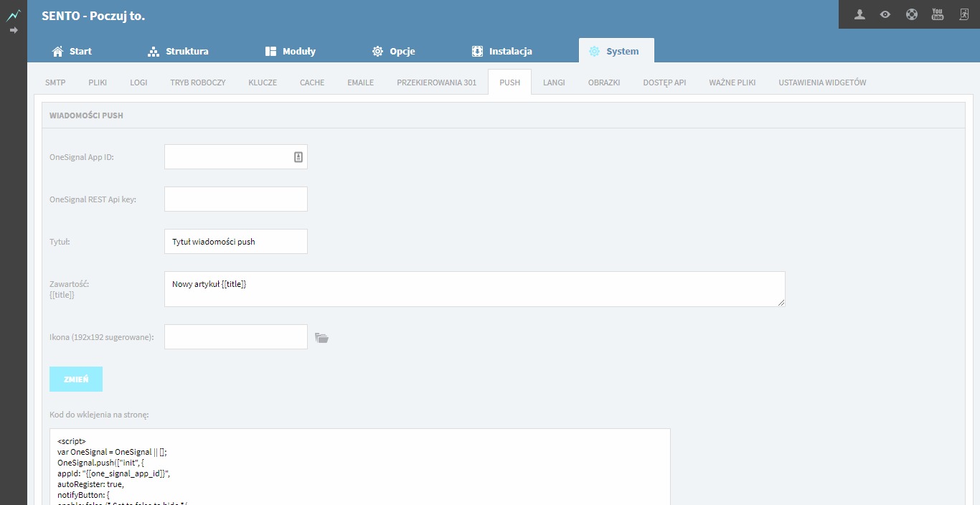
Task: Open the CACHE tab
Action: coord(312,82)
